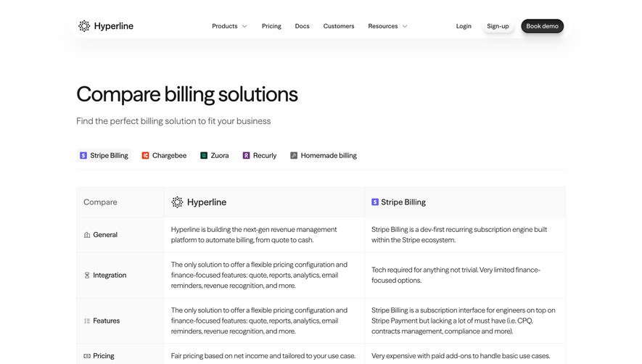
Task: Click the chevron next to Products
Action: pos(244,26)
